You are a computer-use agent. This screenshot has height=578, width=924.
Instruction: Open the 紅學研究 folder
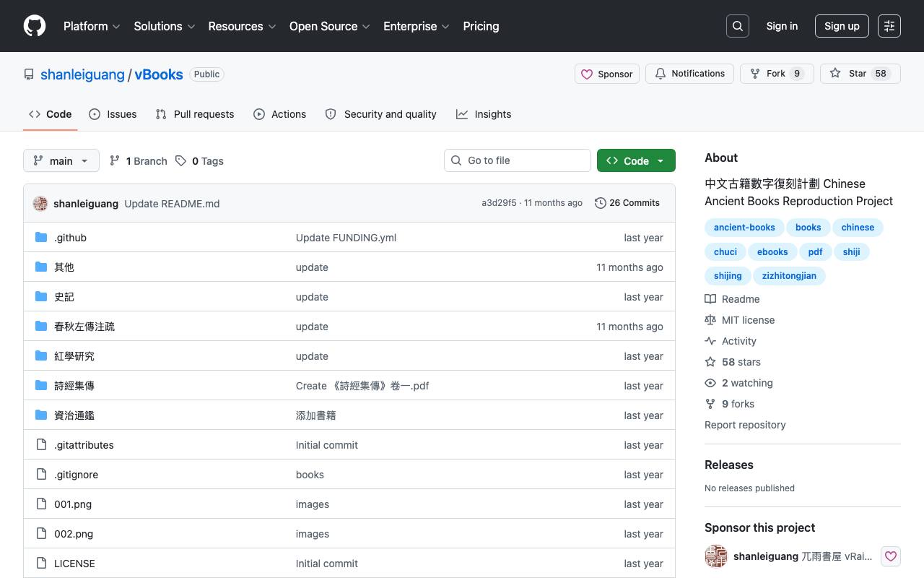tap(74, 356)
